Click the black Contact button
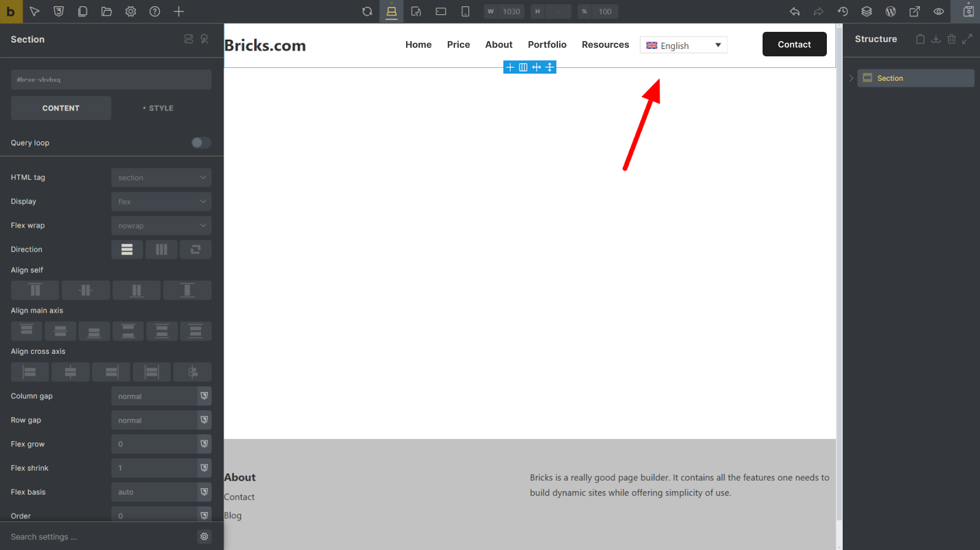The width and height of the screenshot is (980, 550). (x=794, y=44)
